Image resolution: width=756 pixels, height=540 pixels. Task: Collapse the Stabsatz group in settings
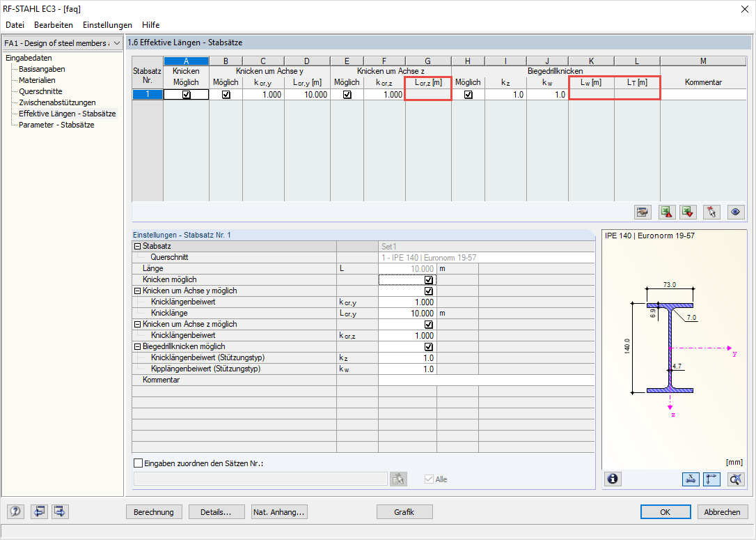[x=137, y=246]
